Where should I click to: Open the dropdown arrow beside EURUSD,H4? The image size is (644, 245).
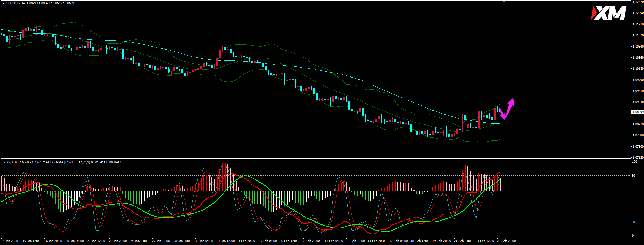(3, 3)
